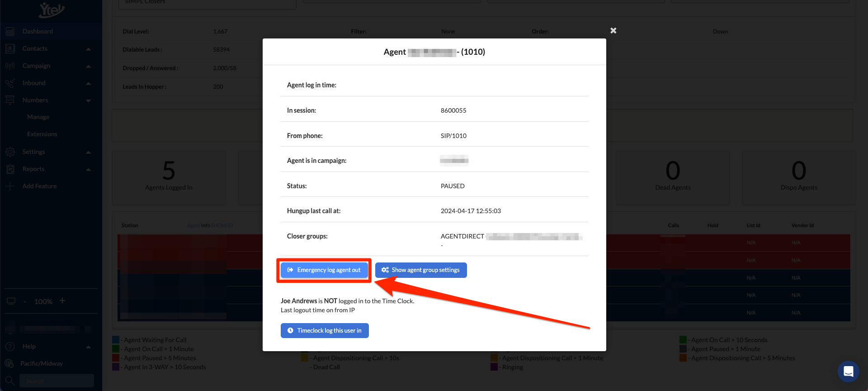Increase zoom with the plus control
The width and height of the screenshot is (868, 391).
click(62, 301)
